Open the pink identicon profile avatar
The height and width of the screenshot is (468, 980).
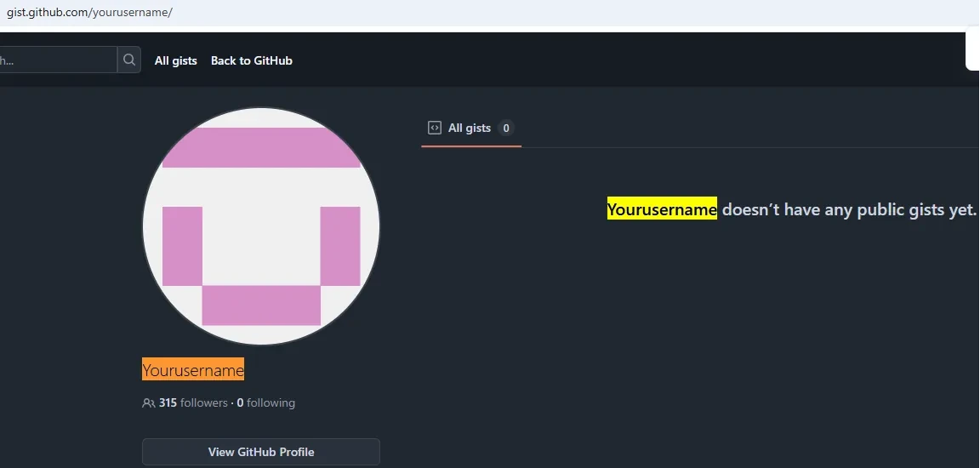pos(261,226)
